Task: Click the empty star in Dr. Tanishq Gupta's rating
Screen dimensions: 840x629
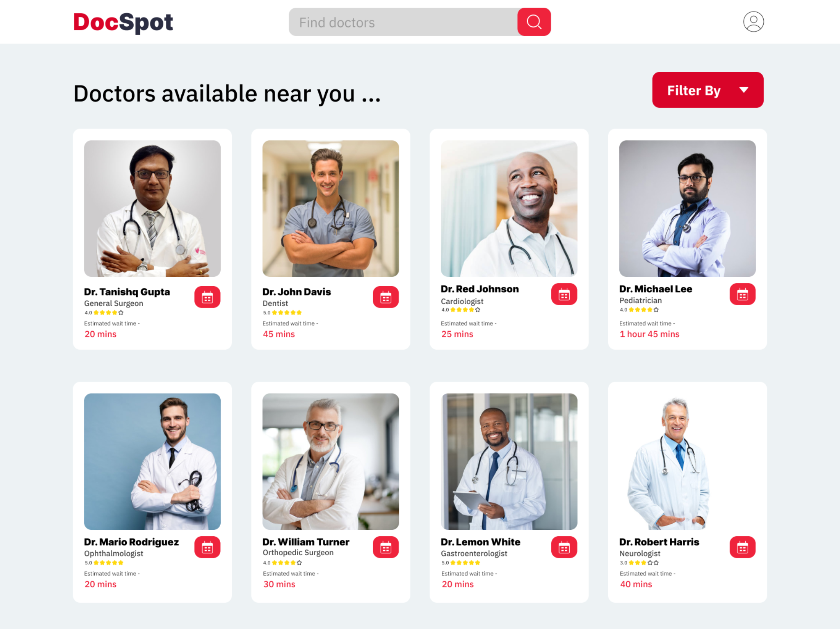Action: (x=121, y=312)
